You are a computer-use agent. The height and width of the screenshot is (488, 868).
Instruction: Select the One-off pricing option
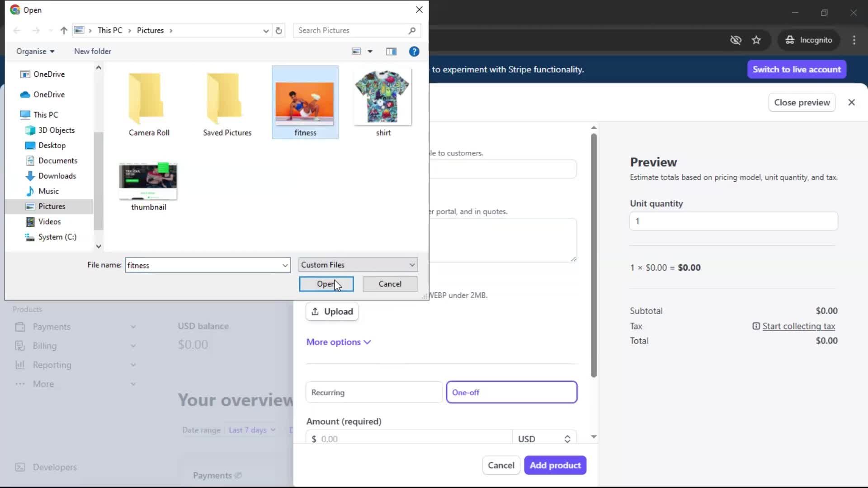pos(511,392)
